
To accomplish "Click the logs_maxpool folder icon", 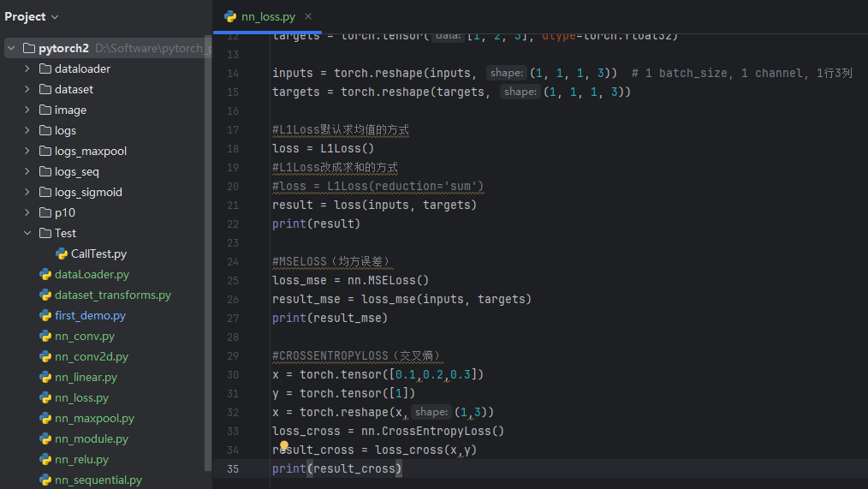I will click(45, 151).
